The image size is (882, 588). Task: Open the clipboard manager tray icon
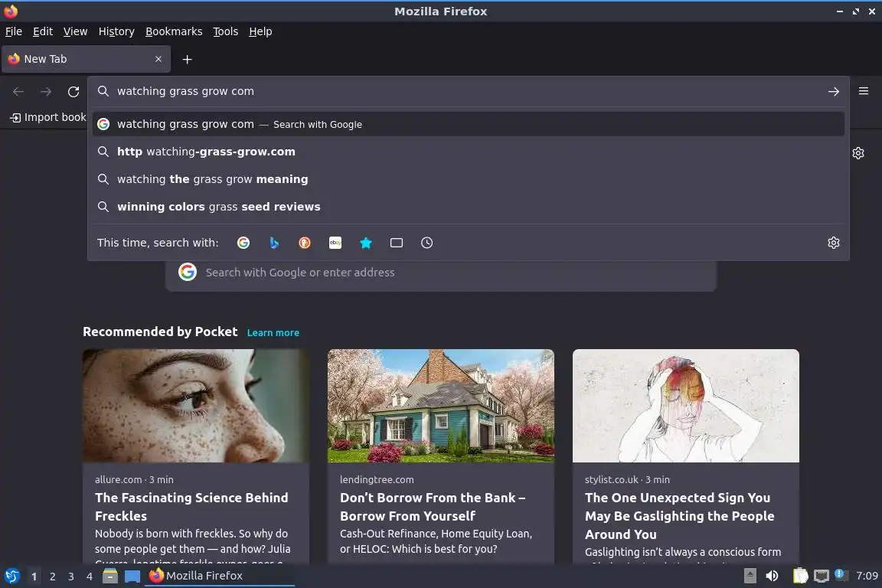800,576
